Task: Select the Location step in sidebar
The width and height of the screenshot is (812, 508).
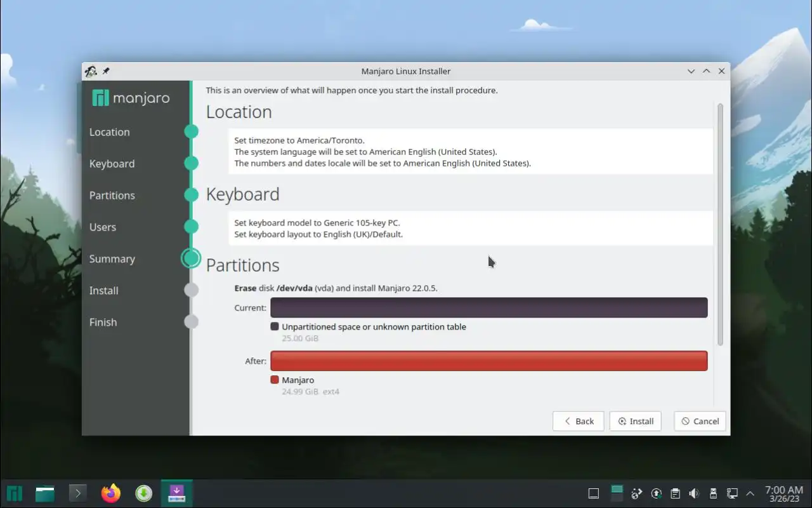Action: point(109,132)
